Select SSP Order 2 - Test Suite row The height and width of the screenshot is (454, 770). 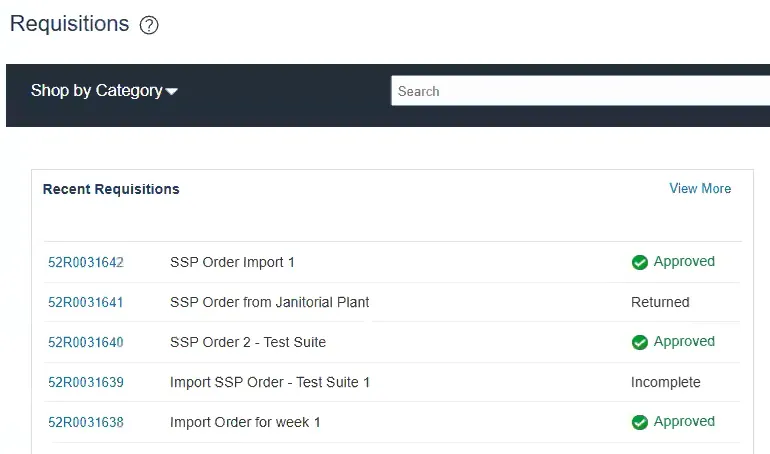point(248,342)
